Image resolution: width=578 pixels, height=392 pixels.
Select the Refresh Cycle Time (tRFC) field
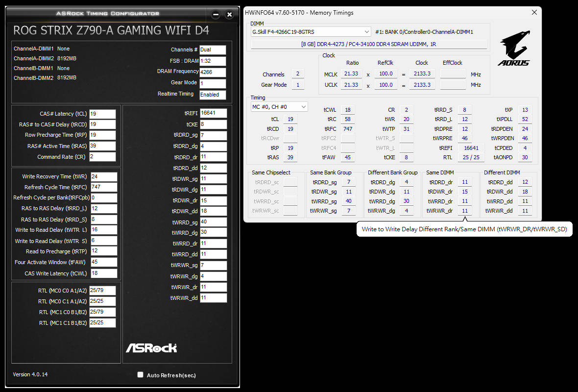[103, 187]
